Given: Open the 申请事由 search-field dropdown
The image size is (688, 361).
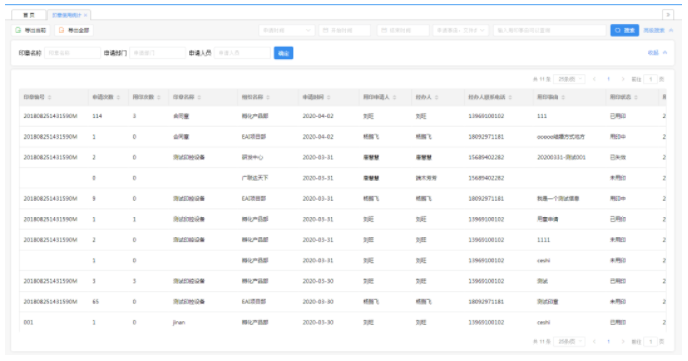Looking at the screenshot, I should coord(461,30).
